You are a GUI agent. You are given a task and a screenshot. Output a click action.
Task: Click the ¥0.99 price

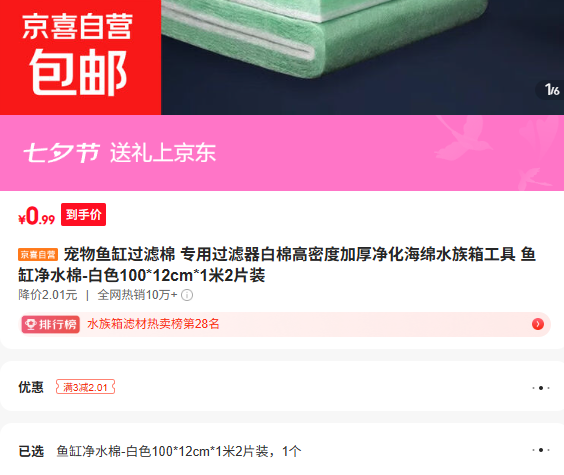(x=36, y=216)
